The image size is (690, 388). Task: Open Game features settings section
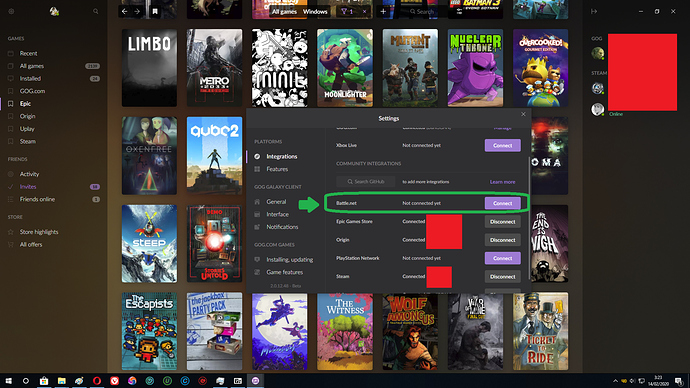[284, 272]
